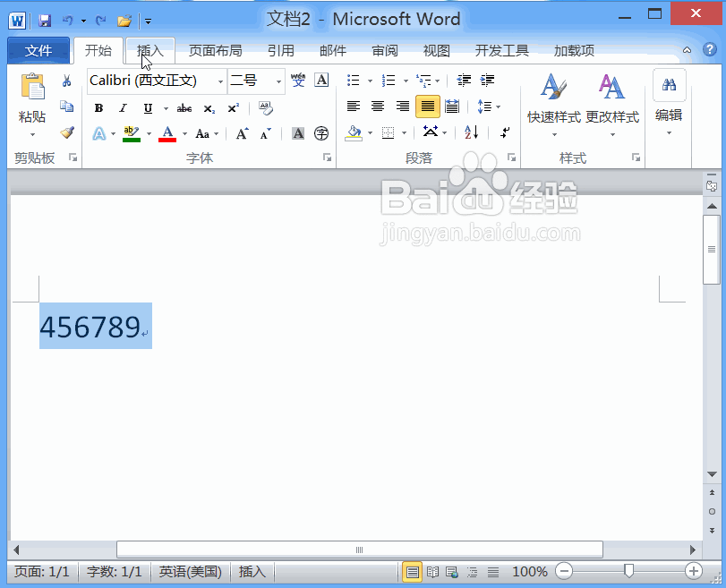Apply italic to the selected text
The height and width of the screenshot is (588, 726).
tap(123, 108)
